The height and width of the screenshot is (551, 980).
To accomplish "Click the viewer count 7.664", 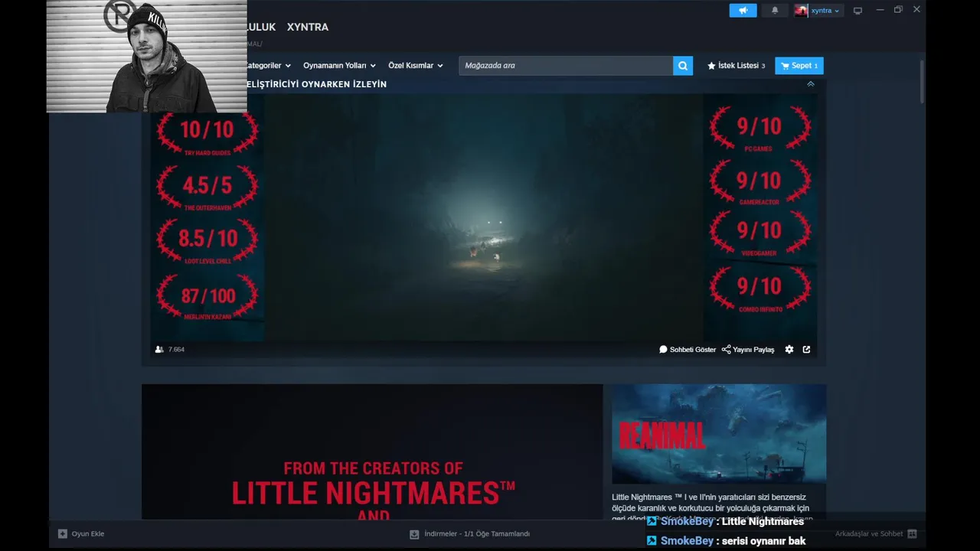I will (x=170, y=350).
